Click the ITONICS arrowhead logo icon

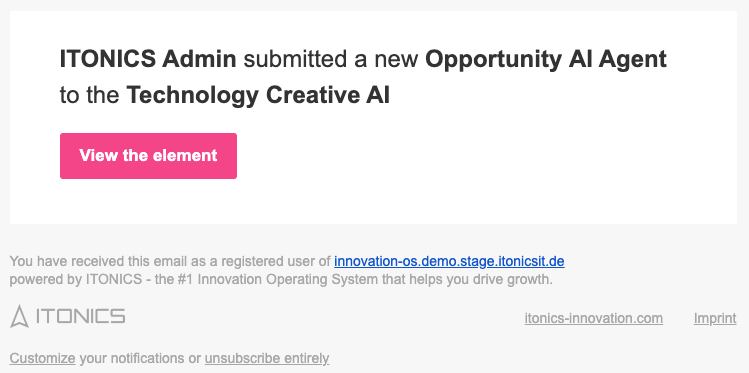[19, 316]
